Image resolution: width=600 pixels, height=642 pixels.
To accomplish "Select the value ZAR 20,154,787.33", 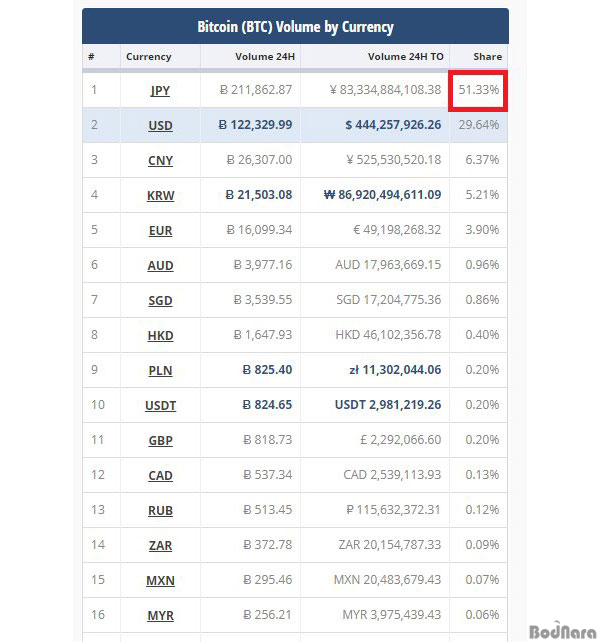I will pos(389,545).
